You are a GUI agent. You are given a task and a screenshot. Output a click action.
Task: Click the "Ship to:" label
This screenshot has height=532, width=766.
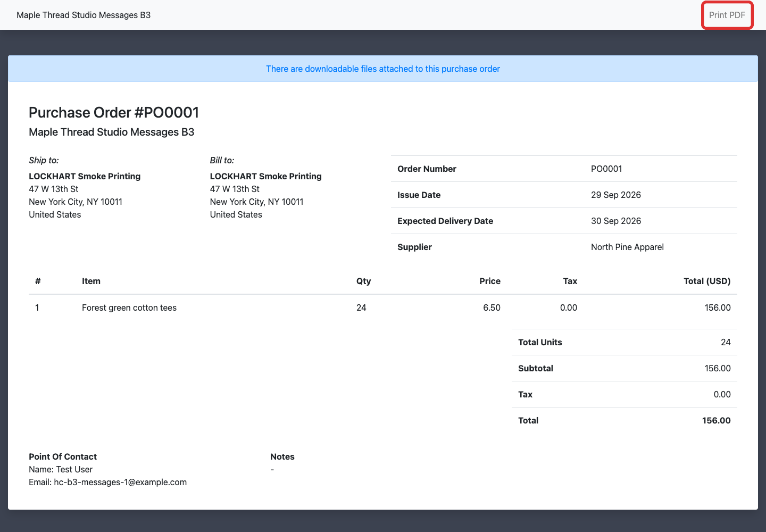[44, 160]
